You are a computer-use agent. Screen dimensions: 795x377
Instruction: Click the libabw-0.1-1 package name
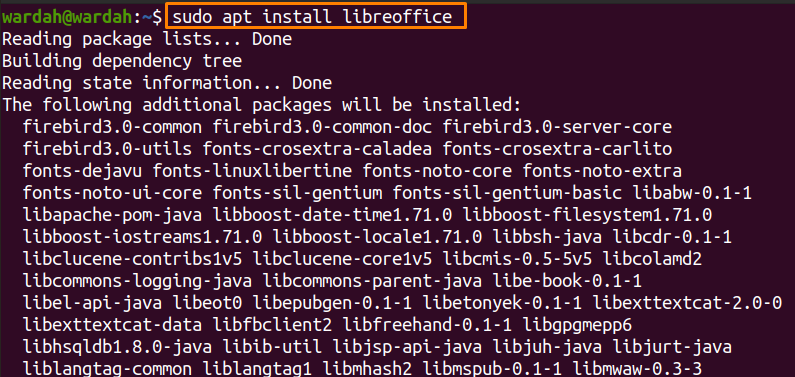click(x=692, y=193)
